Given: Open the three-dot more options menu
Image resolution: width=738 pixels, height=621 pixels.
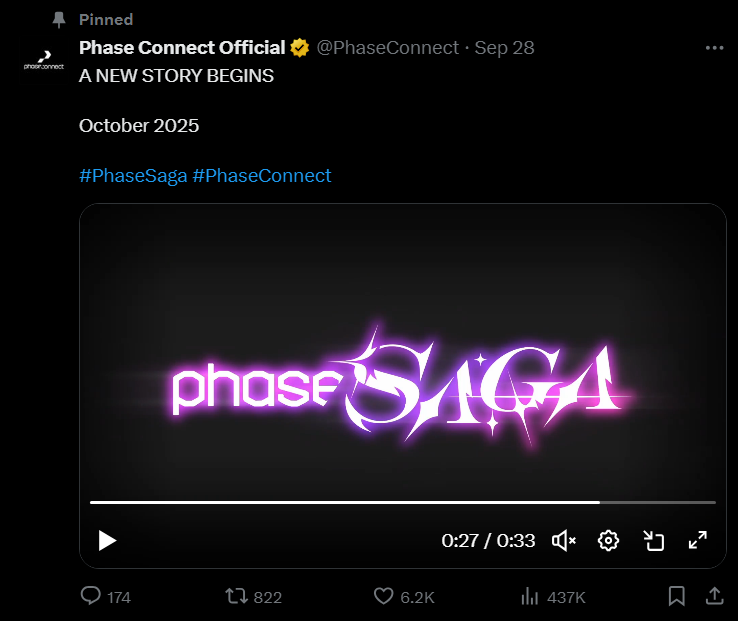Looking at the screenshot, I should [714, 48].
